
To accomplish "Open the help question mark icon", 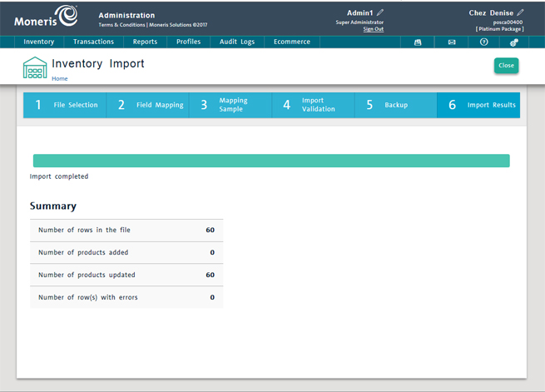I will (x=484, y=42).
